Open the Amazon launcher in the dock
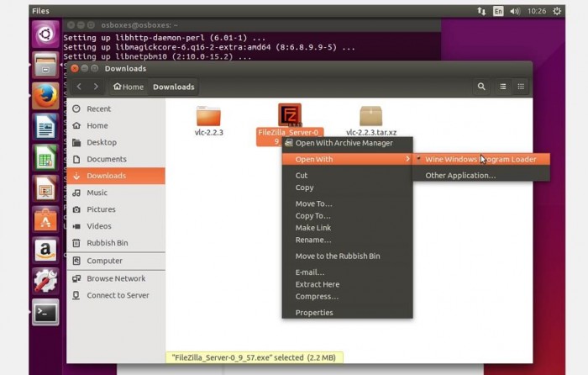588x375 pixels. point(45,251)
